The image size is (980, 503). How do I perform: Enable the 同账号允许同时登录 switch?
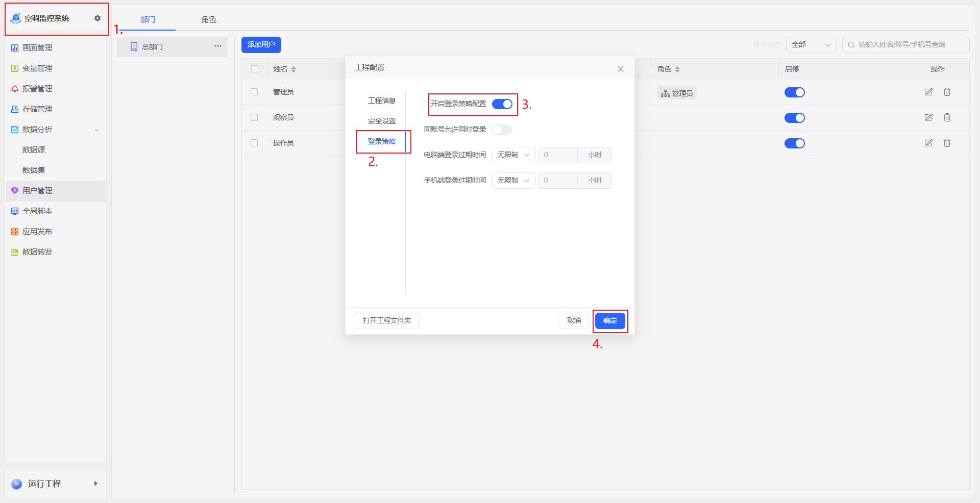click(502, 130)
